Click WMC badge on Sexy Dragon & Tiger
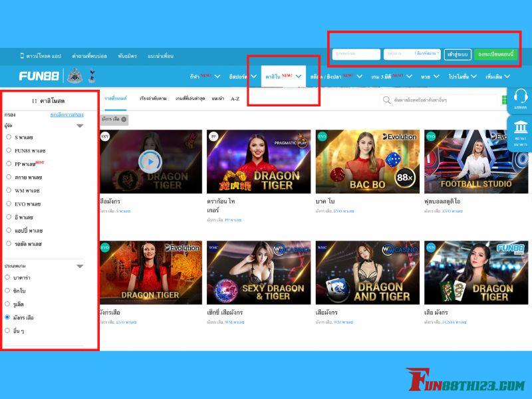The image size is (532, 399). [x=213, y=247]
